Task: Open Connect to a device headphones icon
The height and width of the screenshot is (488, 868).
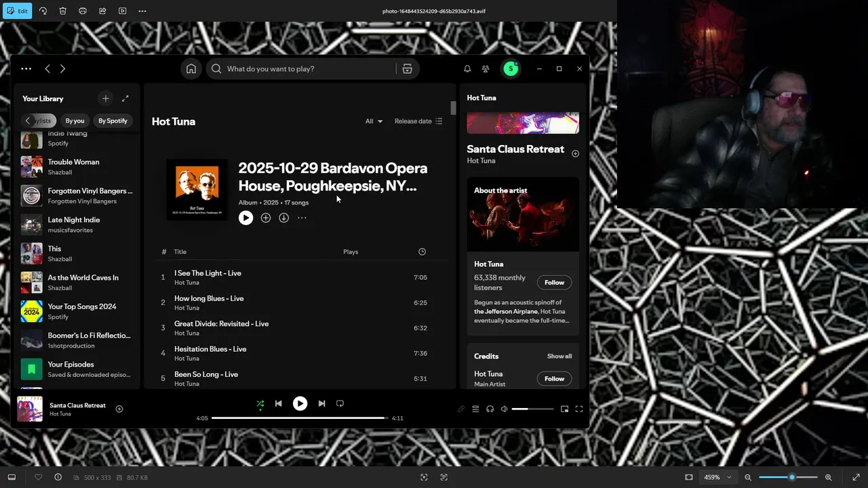Action: (490, 409)
